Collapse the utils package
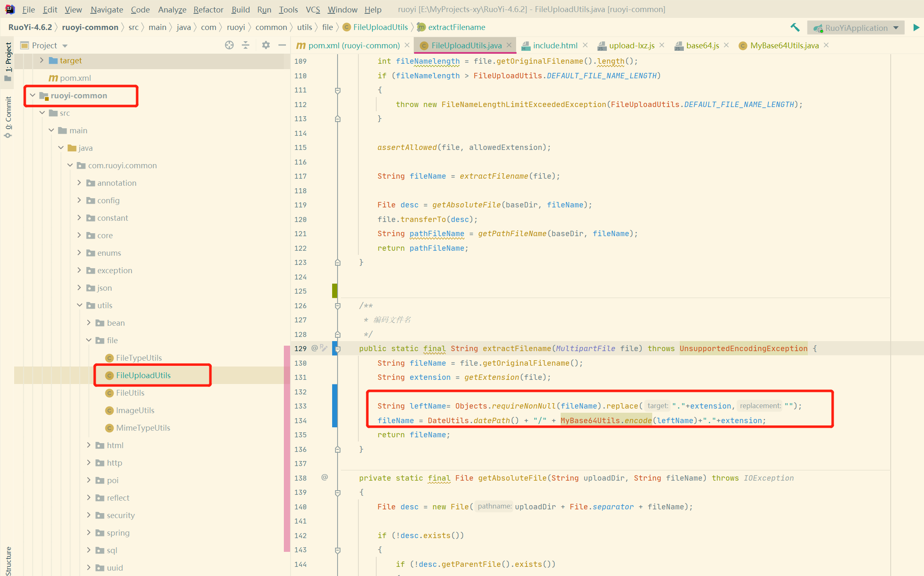Image resolution: width=924 pixels, height=576 pixels. click(79, 305)
